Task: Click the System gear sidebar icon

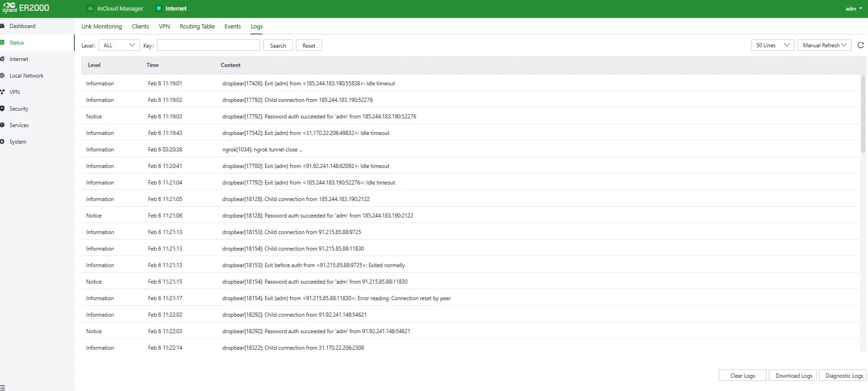Action: [2, 142]
